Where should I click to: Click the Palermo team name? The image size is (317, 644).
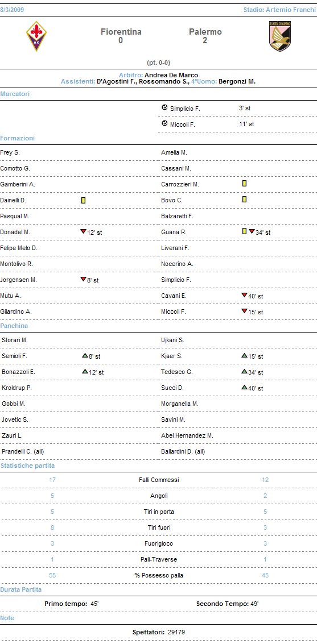pyautogui.click(x=205, y=32)
